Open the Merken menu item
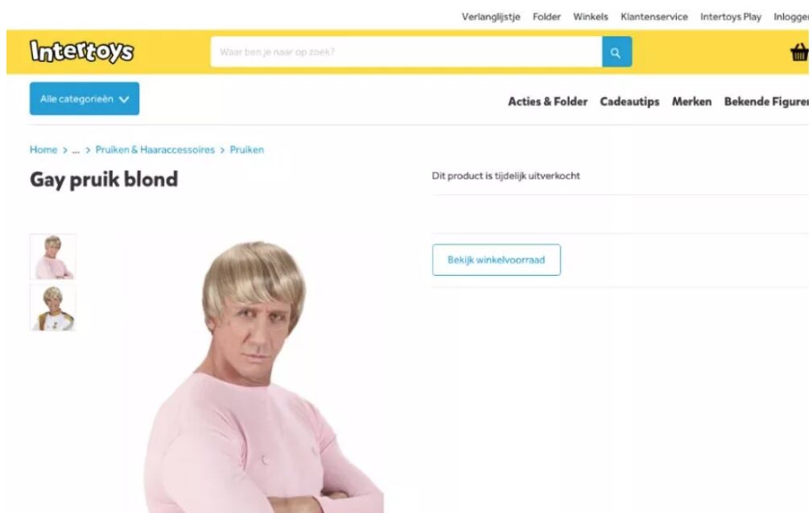This screenshot has width=812, height=513. click(x=692, y=101)
